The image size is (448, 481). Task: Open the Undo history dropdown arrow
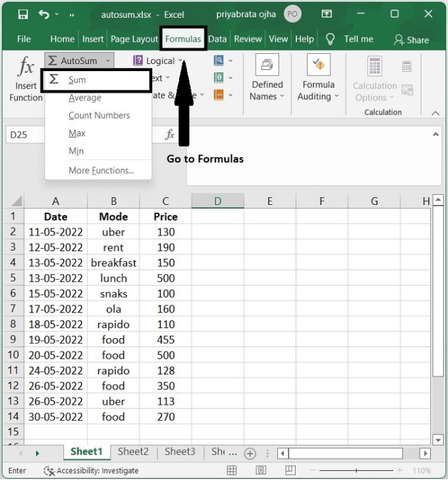pos(57,14)
